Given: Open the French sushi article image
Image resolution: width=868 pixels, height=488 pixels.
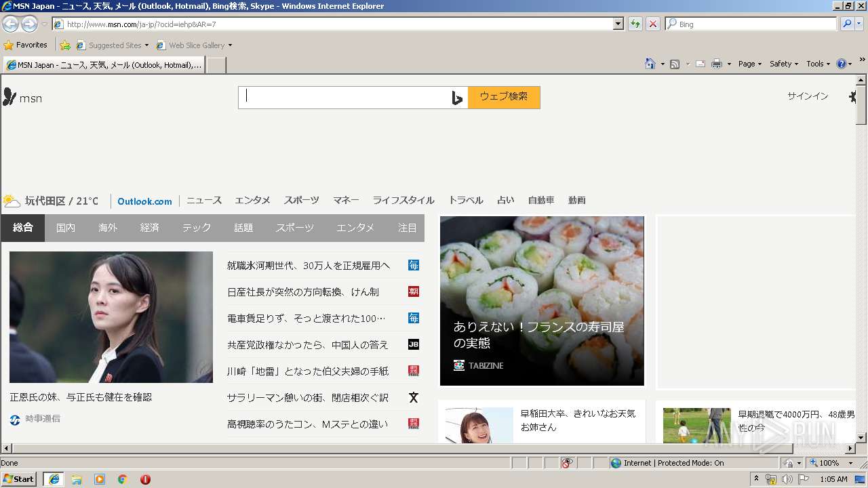Looking at the screenshot, I should coord(542,301).
